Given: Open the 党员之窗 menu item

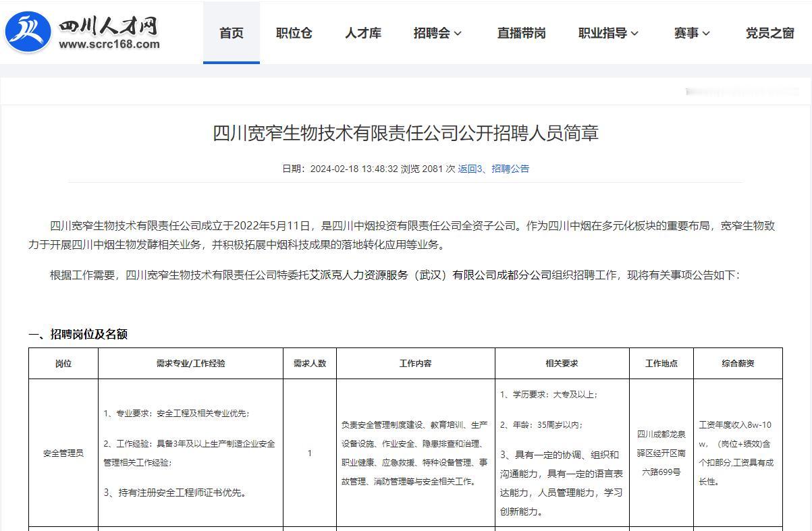Looking at the screenshot, I should pyautogui.click(x=769, y=33).
